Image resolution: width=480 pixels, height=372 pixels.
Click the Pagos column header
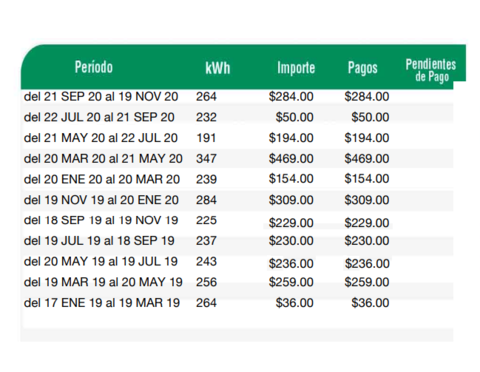tap(363, 68)
